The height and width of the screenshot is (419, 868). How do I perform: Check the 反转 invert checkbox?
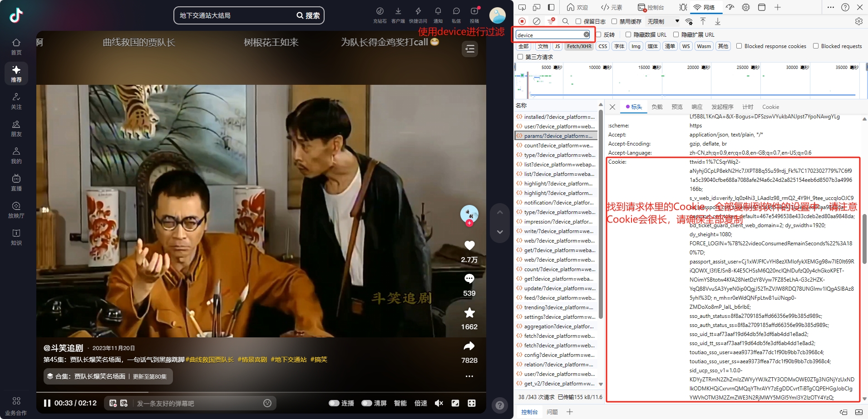[598, 34]
